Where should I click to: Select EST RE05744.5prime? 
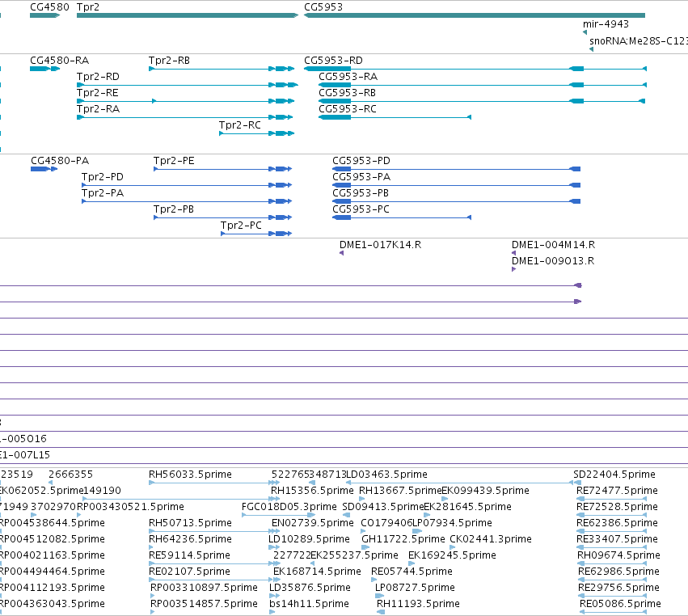pos(412,572)
